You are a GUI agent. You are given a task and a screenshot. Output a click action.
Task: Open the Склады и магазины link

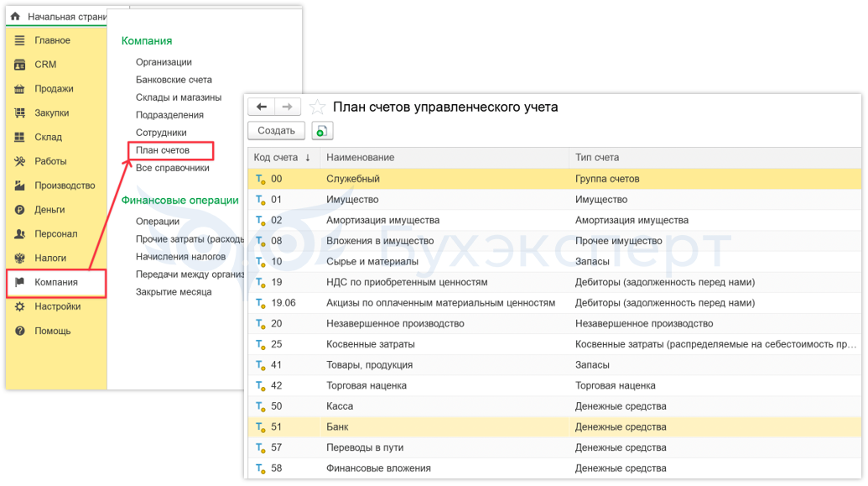coord(179,97)
